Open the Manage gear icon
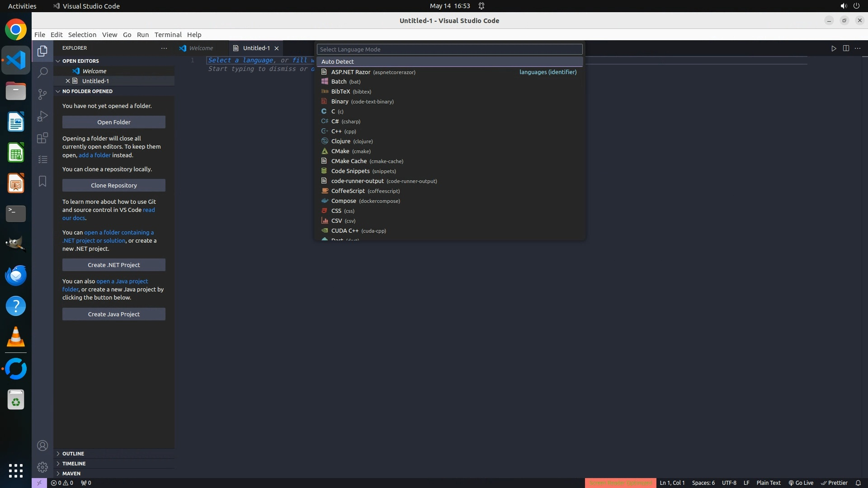 [42, 467]
